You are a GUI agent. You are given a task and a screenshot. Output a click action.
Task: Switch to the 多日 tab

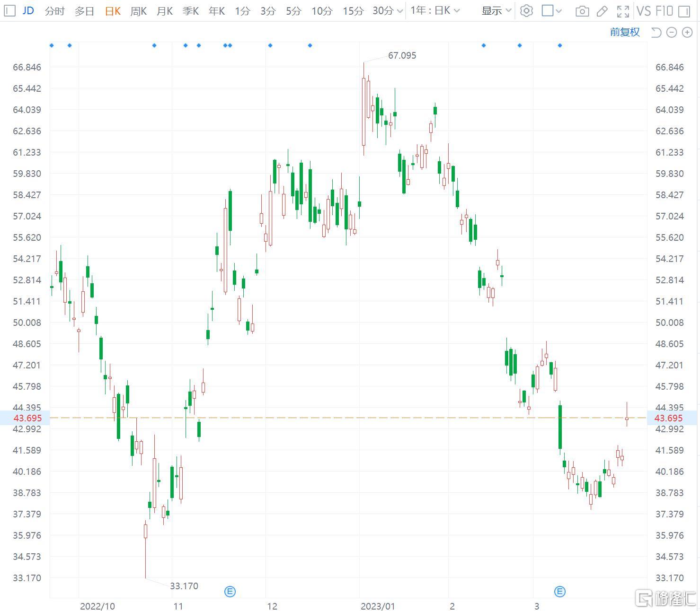coord(84,11)
